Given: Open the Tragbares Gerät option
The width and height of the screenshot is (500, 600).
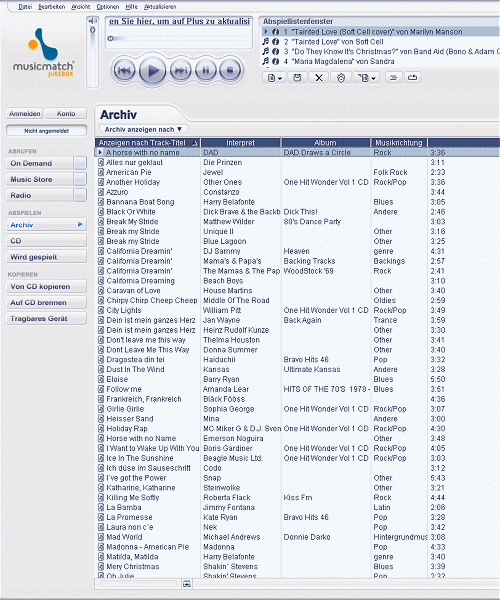Looking at the screenshot, I should 46,319.
